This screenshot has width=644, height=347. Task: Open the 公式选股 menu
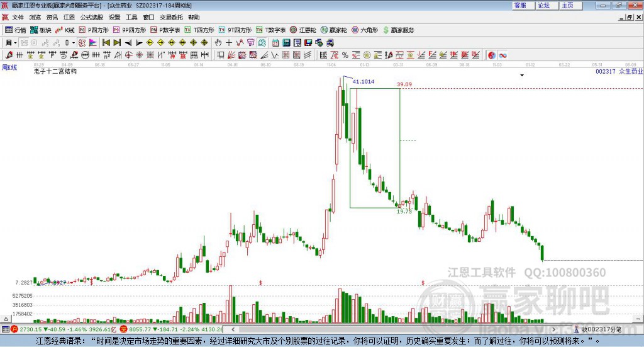tap(92, 17)
